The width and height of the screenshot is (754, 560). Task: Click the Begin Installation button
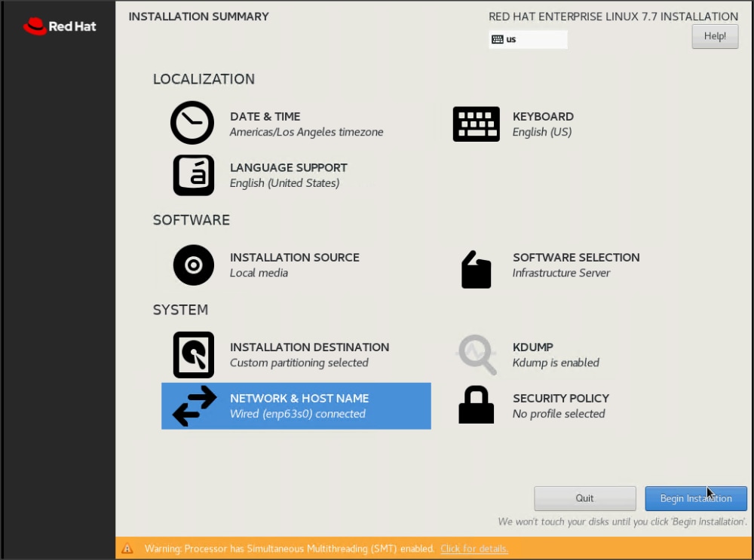click(696, 498)
